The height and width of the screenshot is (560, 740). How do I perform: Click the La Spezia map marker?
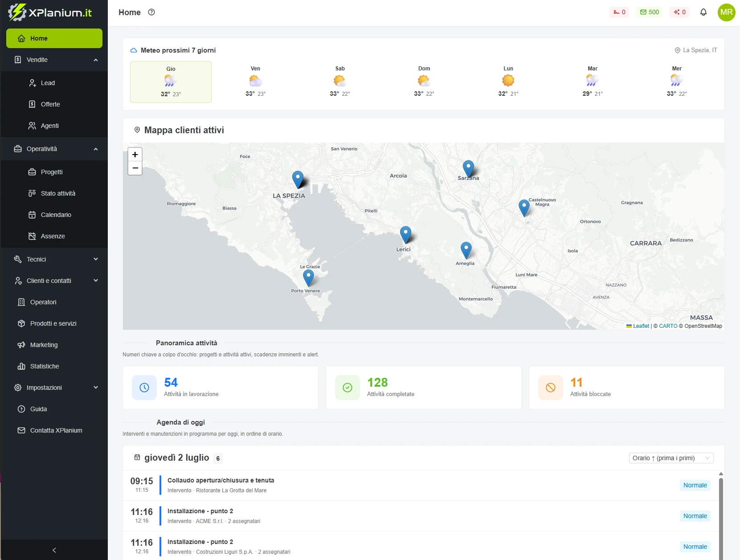298,179
